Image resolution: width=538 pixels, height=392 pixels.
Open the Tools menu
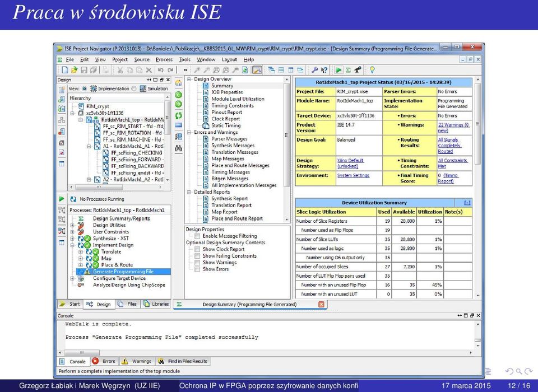point(184,59)
